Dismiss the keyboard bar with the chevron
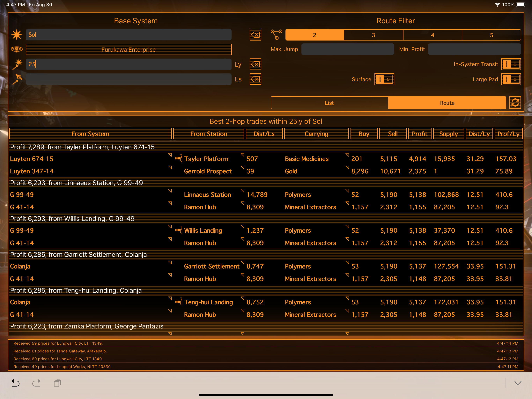 pos(518,383)
